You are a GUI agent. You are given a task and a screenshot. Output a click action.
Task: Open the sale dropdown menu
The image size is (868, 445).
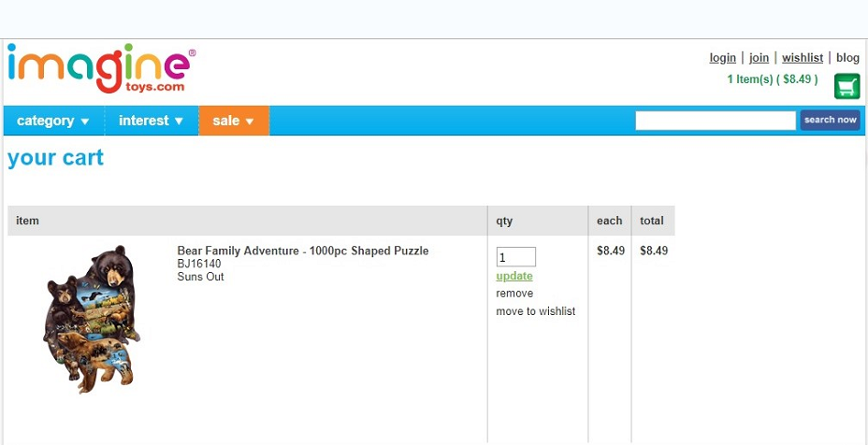(x=234, y=121)
